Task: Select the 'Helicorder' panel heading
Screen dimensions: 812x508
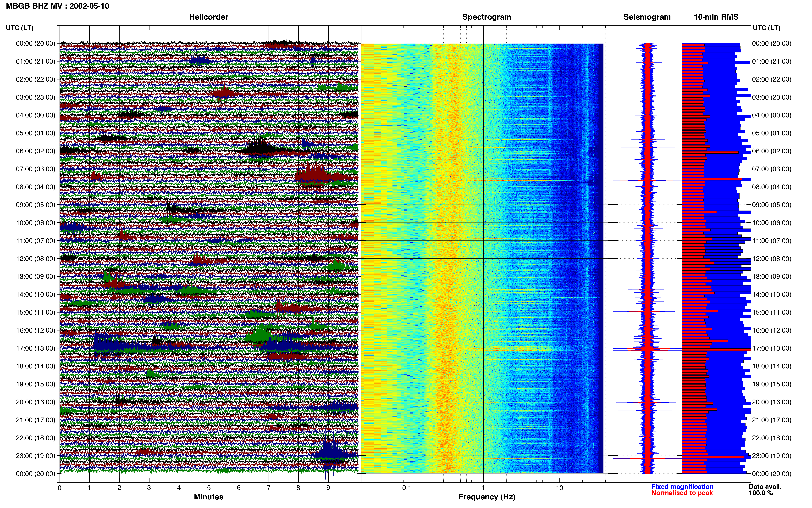Action: point(209,17)
